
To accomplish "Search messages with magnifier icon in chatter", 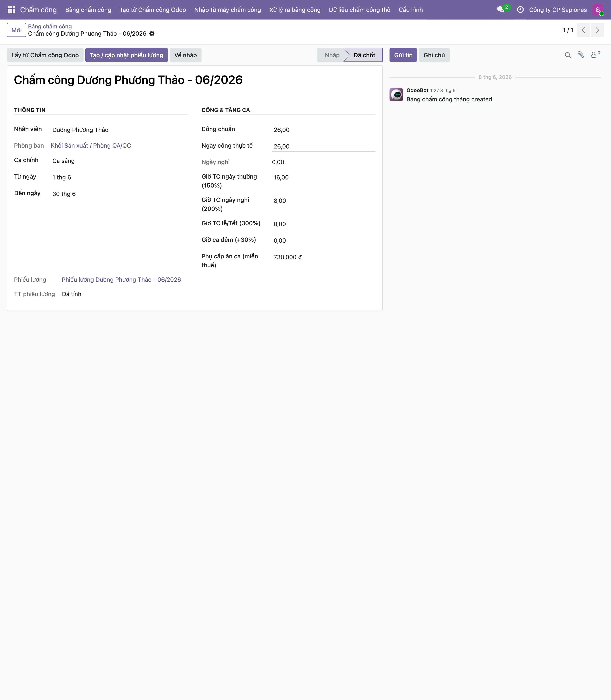I will (568, 55).
